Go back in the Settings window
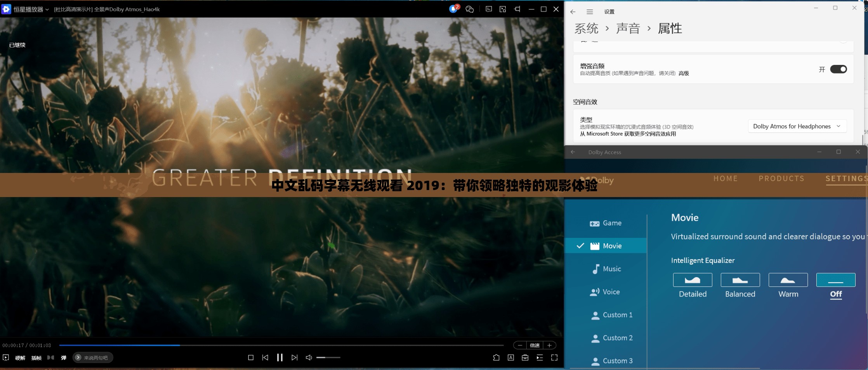This screenshot has width=868, height=370. pos(573,12)
